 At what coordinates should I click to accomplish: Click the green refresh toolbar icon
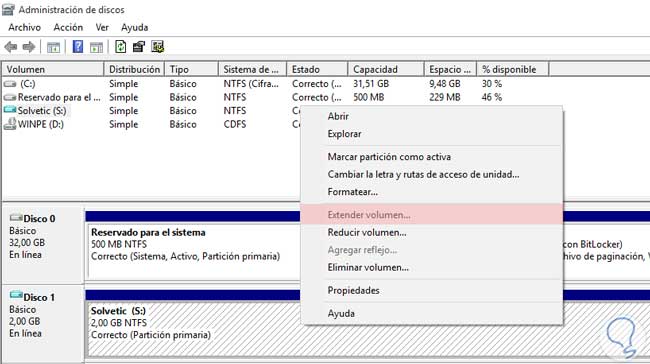pyautogui.click(x=121, y=46)
